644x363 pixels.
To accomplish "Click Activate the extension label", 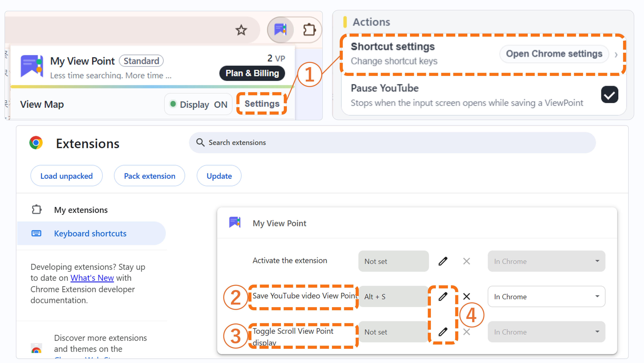I will 290,261.
